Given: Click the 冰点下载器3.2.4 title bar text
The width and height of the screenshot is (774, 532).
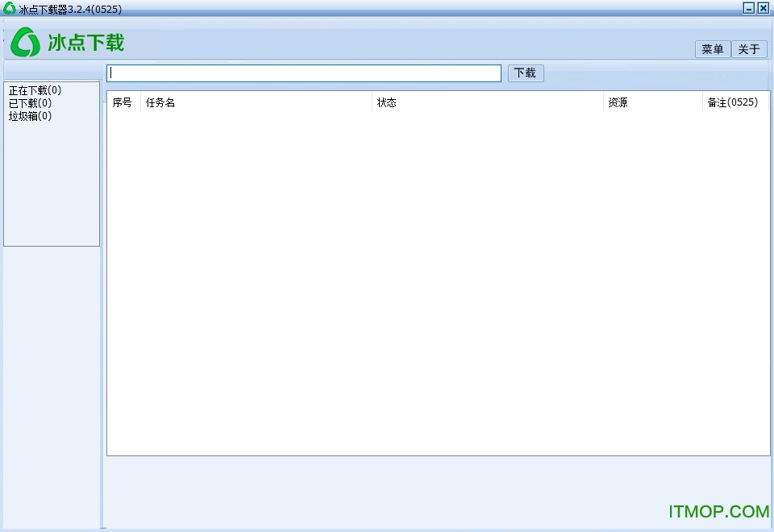Looking at the screenshot, I should coord(70,8).
